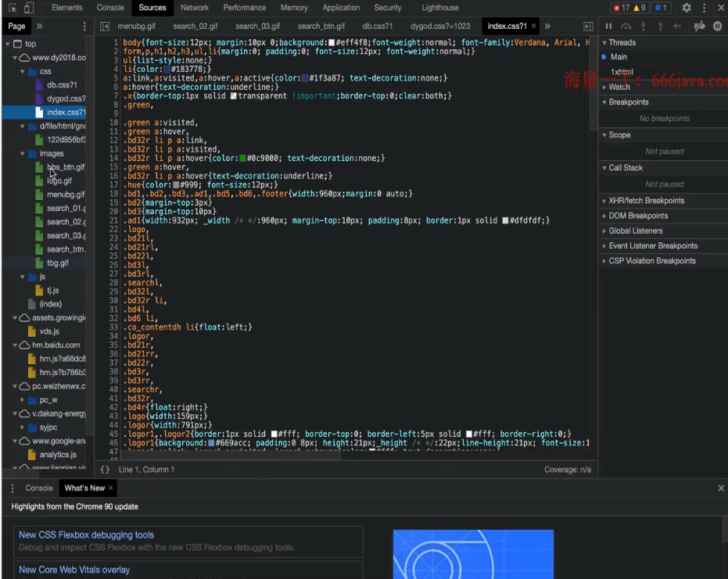Activate the inspect element picker icon
Viewport: 728px width, 579px height.
(x=13, y=8)
